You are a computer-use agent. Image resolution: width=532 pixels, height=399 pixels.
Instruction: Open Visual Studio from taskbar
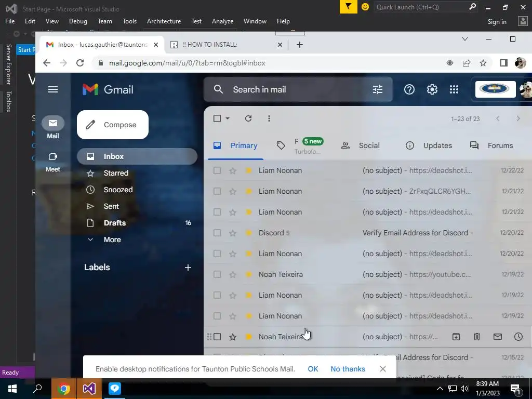tap(89, 389)
